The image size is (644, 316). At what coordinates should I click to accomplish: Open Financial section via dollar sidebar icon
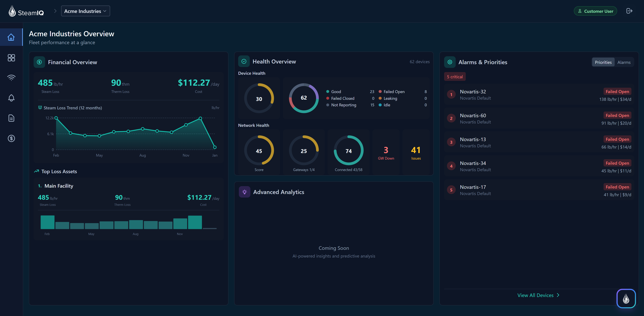11,138
